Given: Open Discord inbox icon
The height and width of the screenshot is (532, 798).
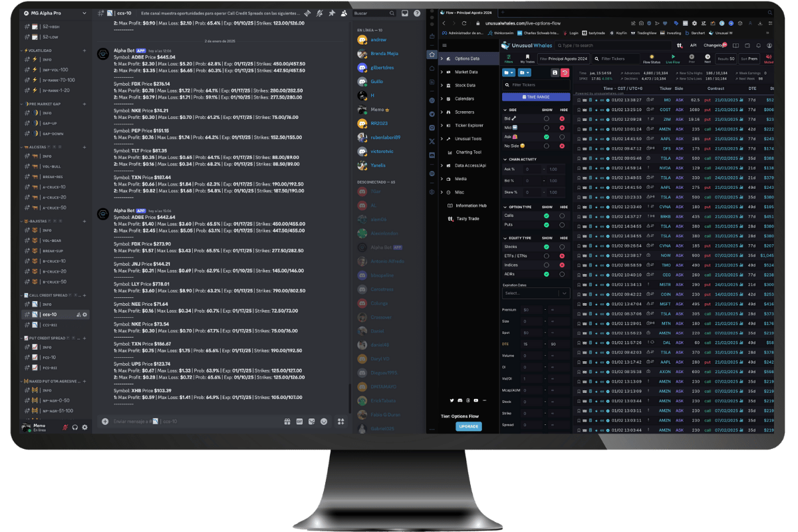Looking at the screenshot, I should tap(404, 13).
